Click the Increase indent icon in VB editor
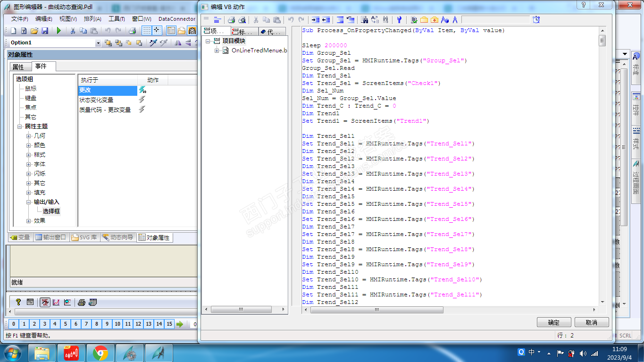 click(x=315, y=20)
